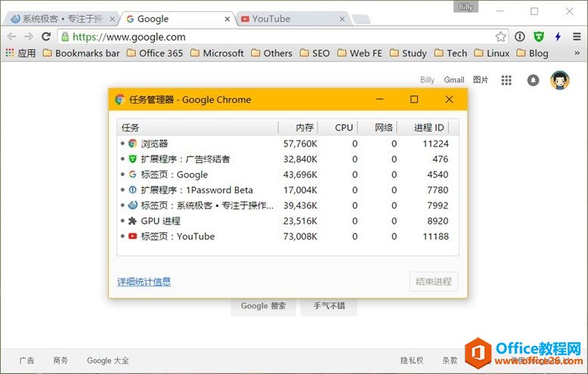Click the 结束进程 button

point(434,281)
